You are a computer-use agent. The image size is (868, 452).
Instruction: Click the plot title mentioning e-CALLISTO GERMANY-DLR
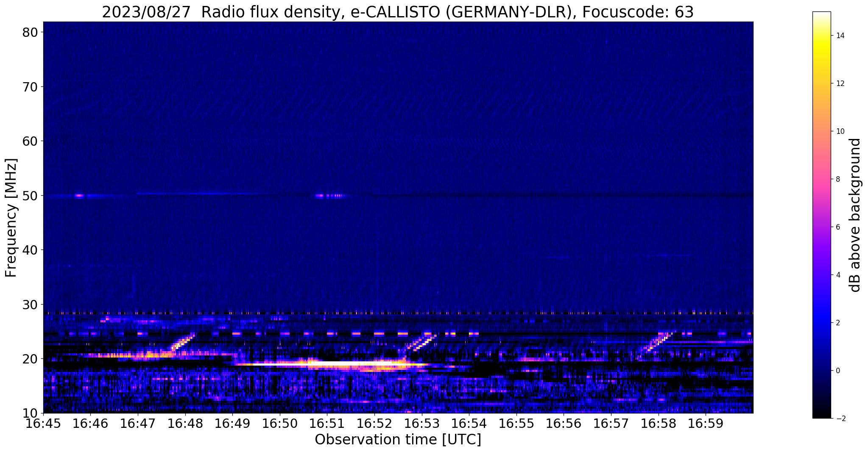point(397,12)
